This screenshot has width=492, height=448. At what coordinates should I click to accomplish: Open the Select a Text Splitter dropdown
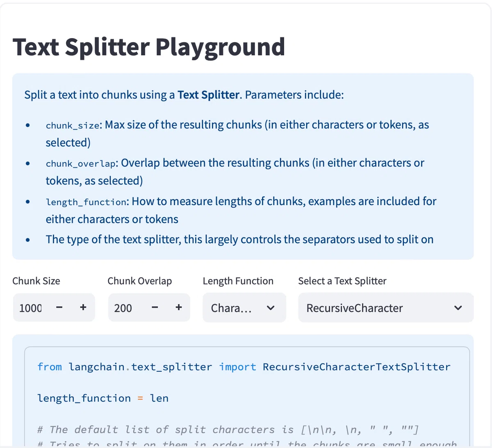(386, 308)
